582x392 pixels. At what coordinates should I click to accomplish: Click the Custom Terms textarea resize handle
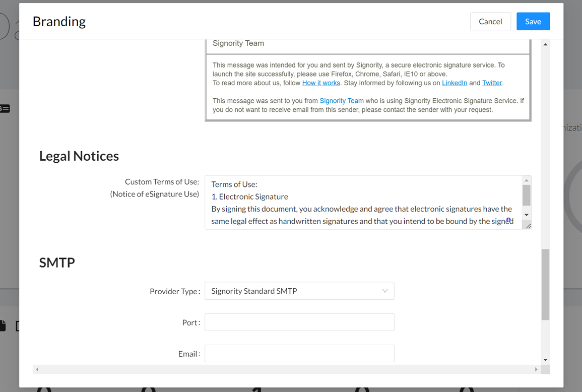tap(529, 225)
